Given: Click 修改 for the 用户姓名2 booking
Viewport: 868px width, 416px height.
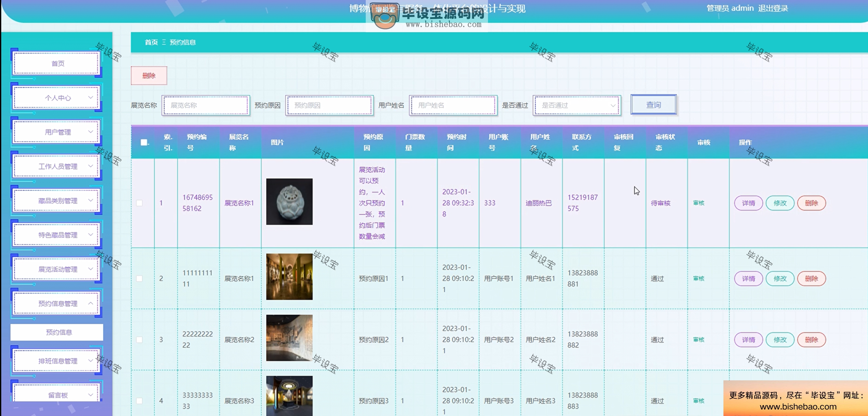Looking at the screenshot, I should click(x=780, y=340).
